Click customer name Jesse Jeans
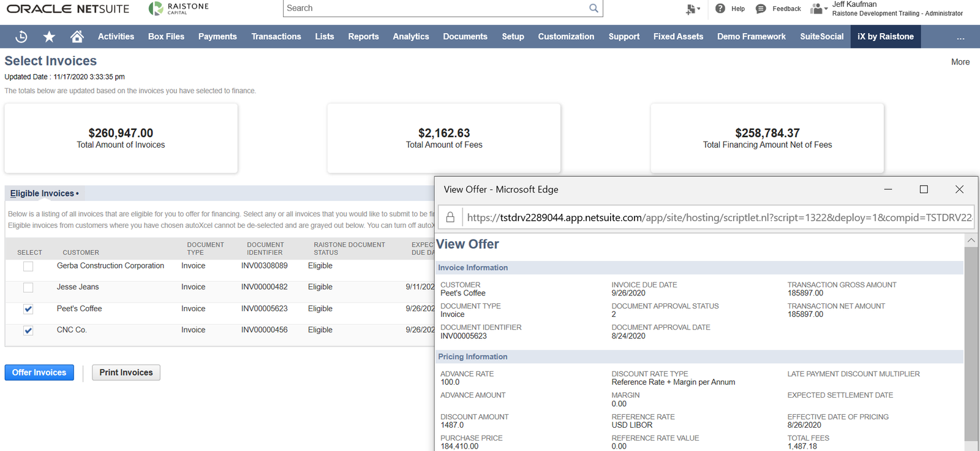 (x=78, y=287)
